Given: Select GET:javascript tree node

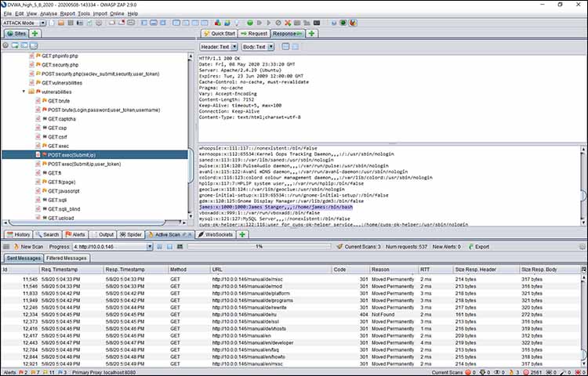Looking at the screenshot, I should coord(64,191).
